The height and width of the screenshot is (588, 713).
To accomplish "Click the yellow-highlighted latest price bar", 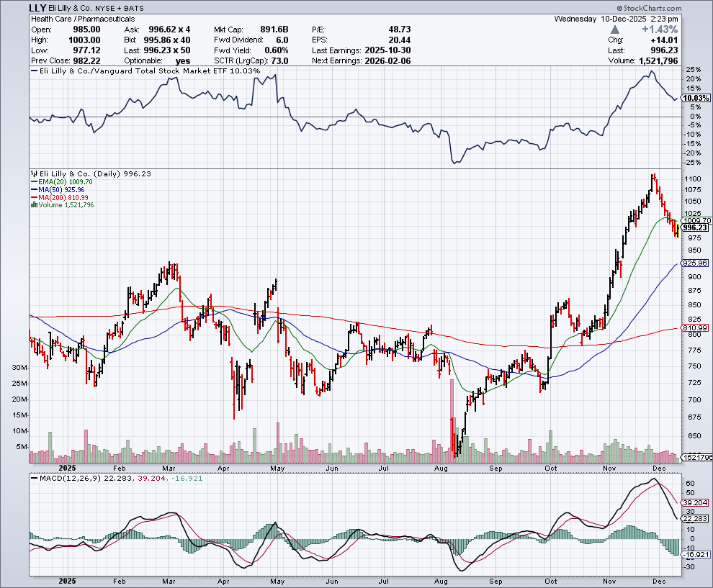I will (x=676, y=230).
